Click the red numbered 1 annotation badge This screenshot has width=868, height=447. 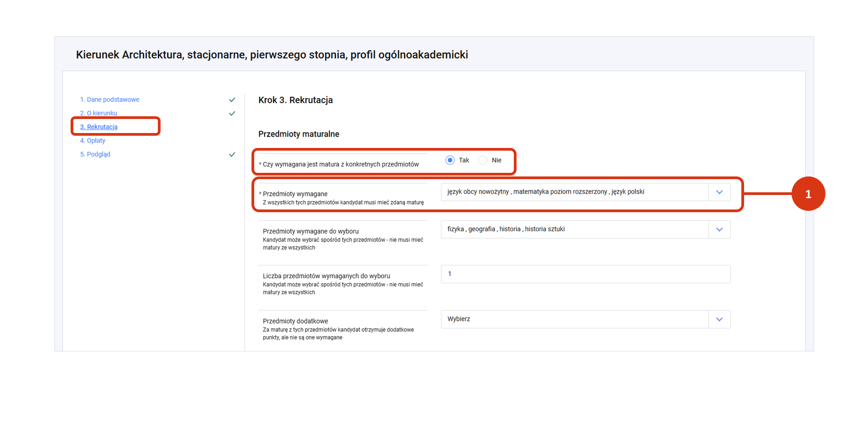(808, 194)
